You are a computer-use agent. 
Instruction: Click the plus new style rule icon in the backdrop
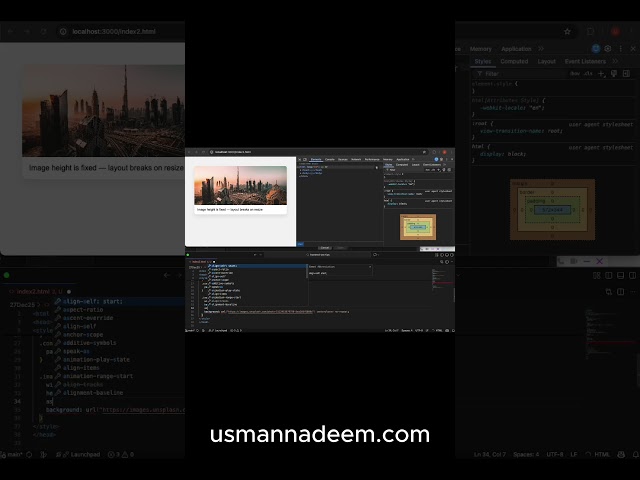(x=601, y=73)
